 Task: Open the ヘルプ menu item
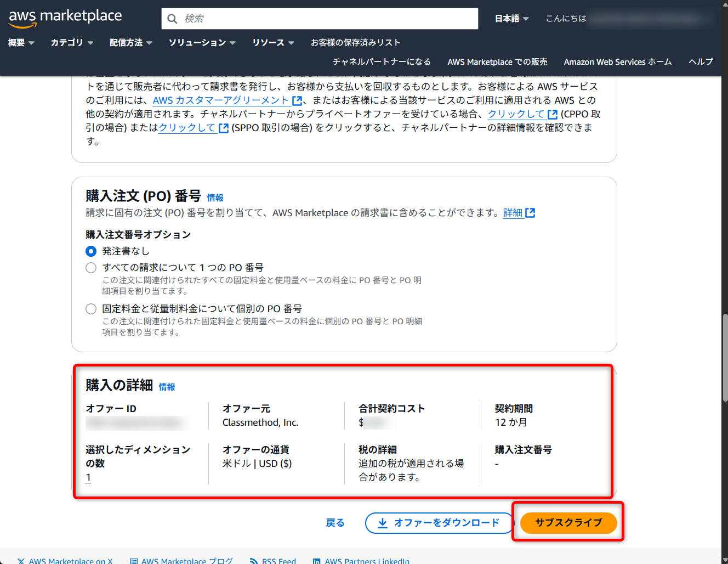click(701, 61)
